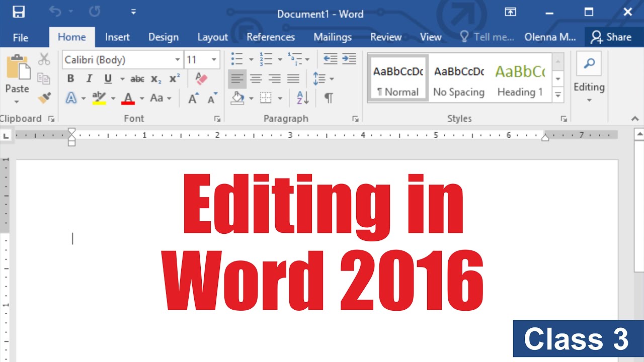Open Line and Paragraph Spacing menu
The width and height of the screenshot is (644, 362).
323,79
